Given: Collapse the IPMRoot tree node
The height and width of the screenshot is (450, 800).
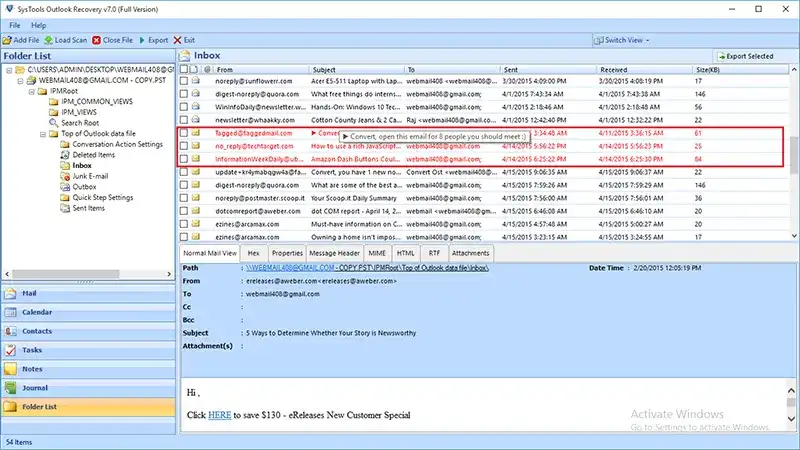Looking at the screenshot, I should tap(31, 91).
